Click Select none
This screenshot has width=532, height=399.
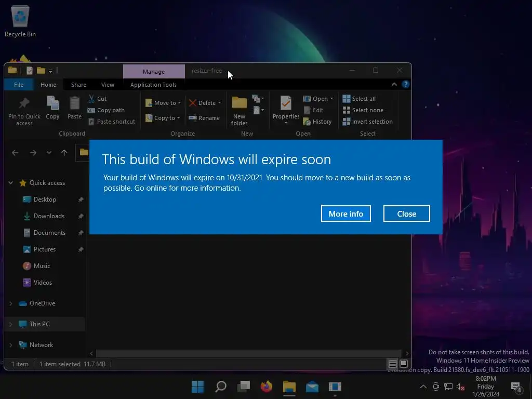pos(363,110)
